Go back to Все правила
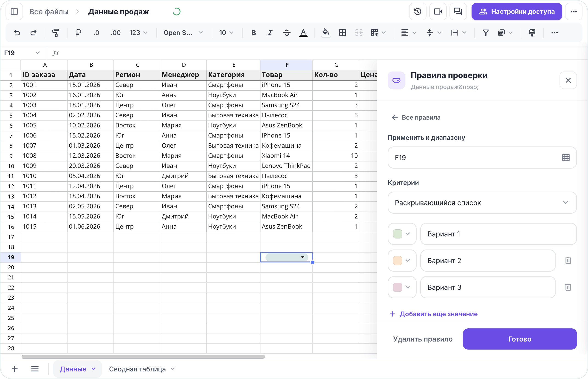The image size is (588, 379). click(416, 117)
